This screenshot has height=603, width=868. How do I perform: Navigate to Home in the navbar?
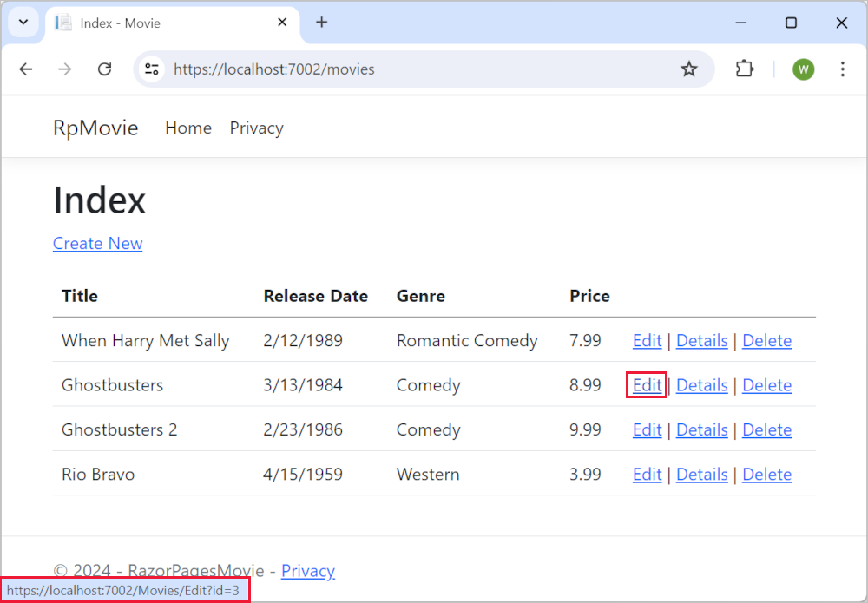(188, 128)
